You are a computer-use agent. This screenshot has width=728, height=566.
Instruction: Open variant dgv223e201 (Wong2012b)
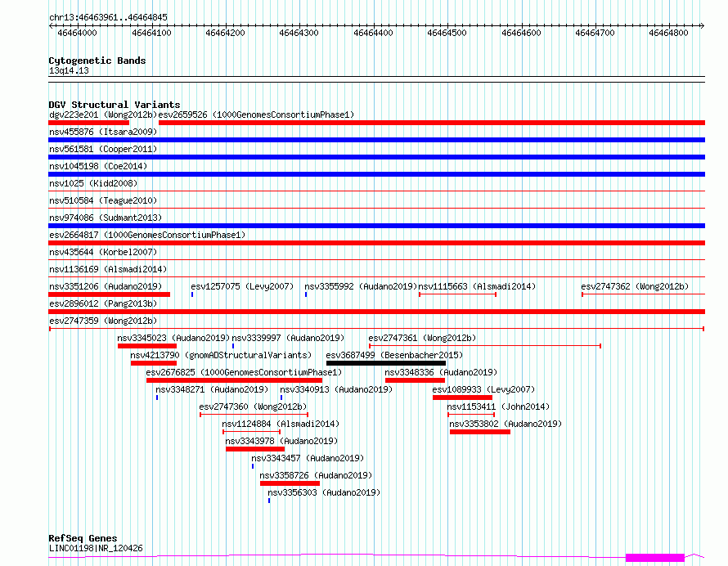(103, 115)
